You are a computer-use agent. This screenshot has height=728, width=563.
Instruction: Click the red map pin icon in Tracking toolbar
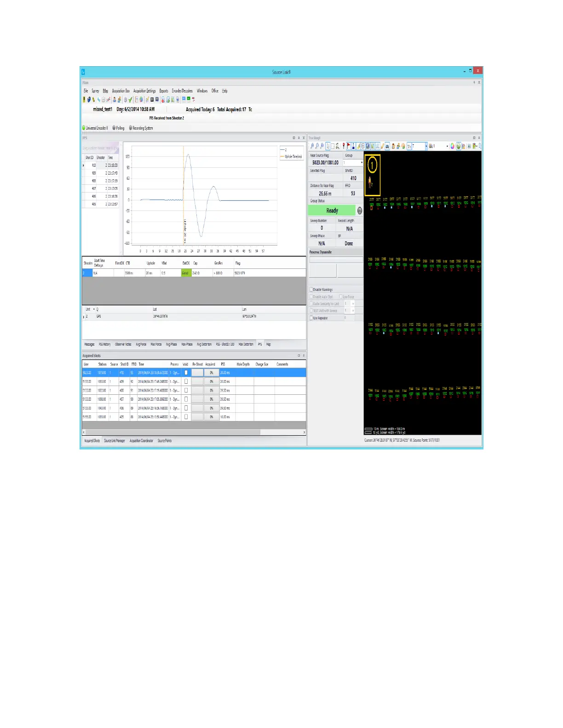coord(344,146)
